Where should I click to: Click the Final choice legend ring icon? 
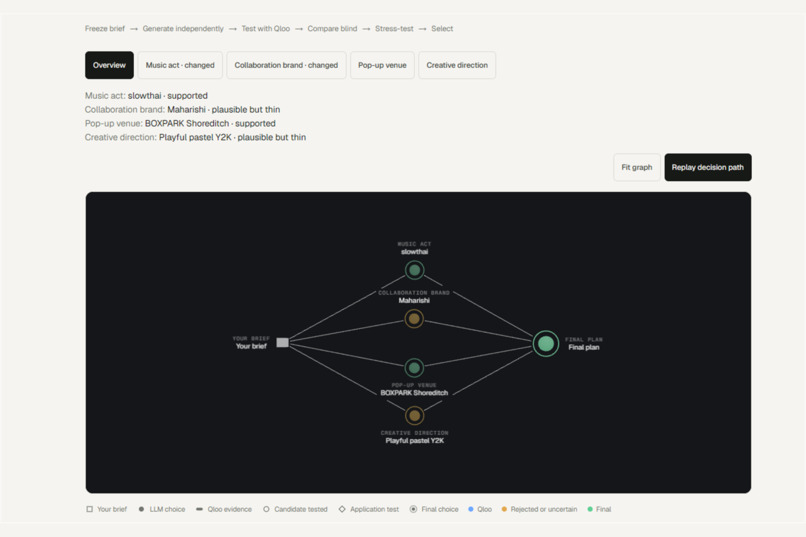tap(413, 509)
